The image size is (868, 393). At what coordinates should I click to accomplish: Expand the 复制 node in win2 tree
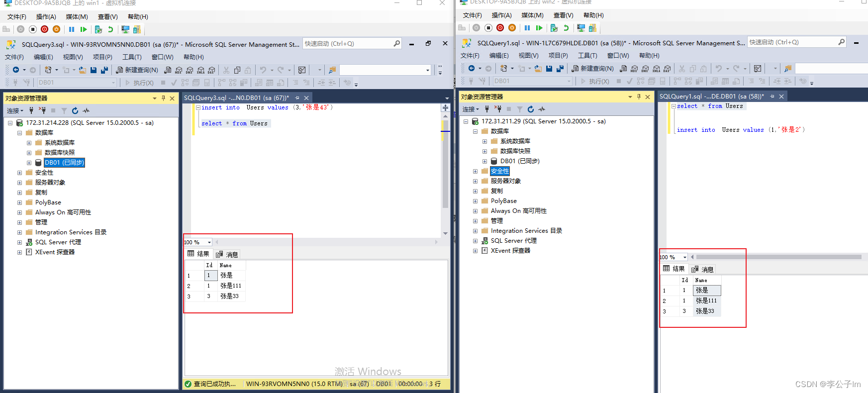(x=476, y=191)
